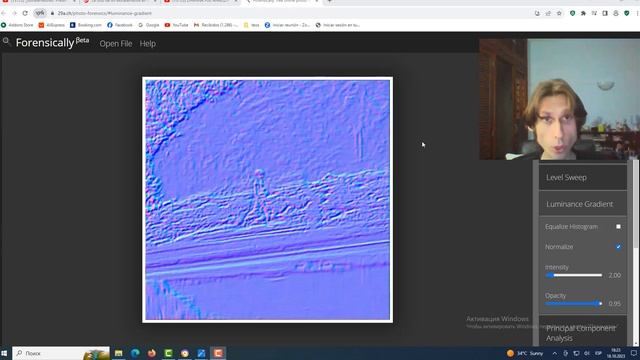Open the browser side panel icon
Viewport: 640px width, 360px height.
605,13
